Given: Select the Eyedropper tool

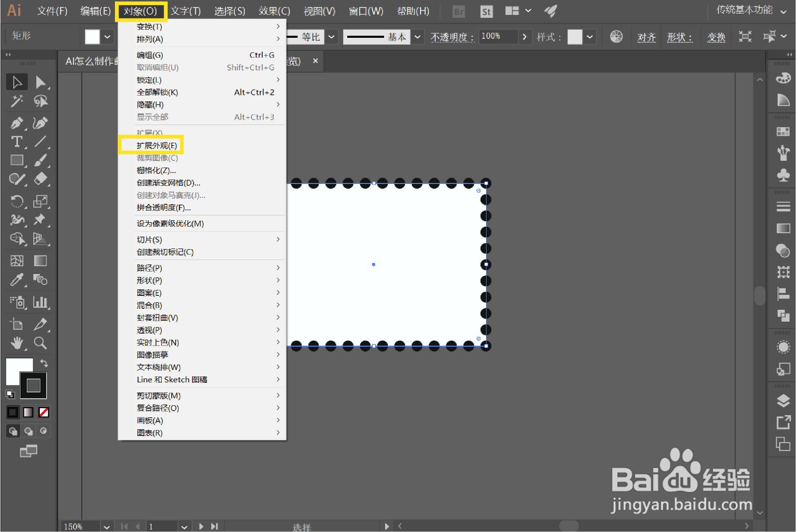Looking at the screenshot, I should [x=17, y=280].
